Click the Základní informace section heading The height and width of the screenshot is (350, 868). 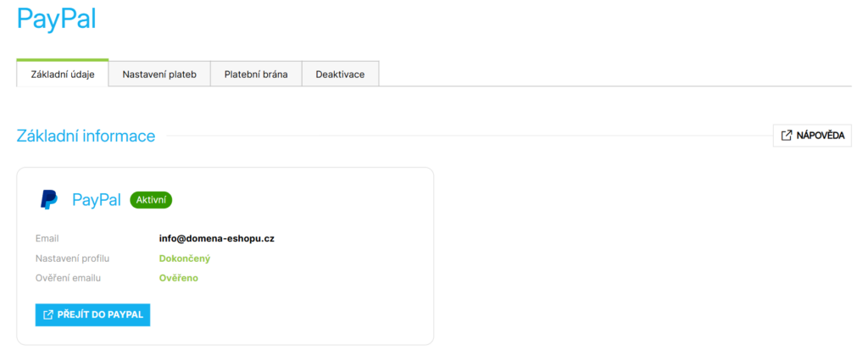point(86,136)
